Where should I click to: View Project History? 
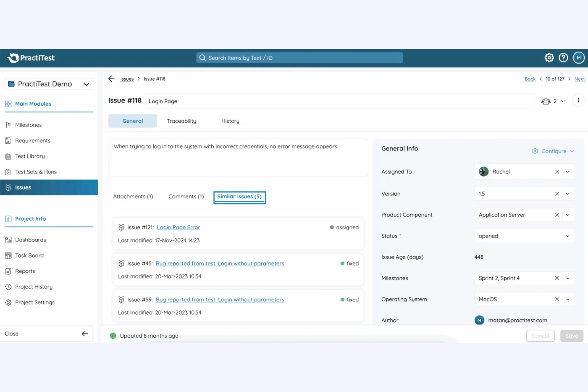33,286
